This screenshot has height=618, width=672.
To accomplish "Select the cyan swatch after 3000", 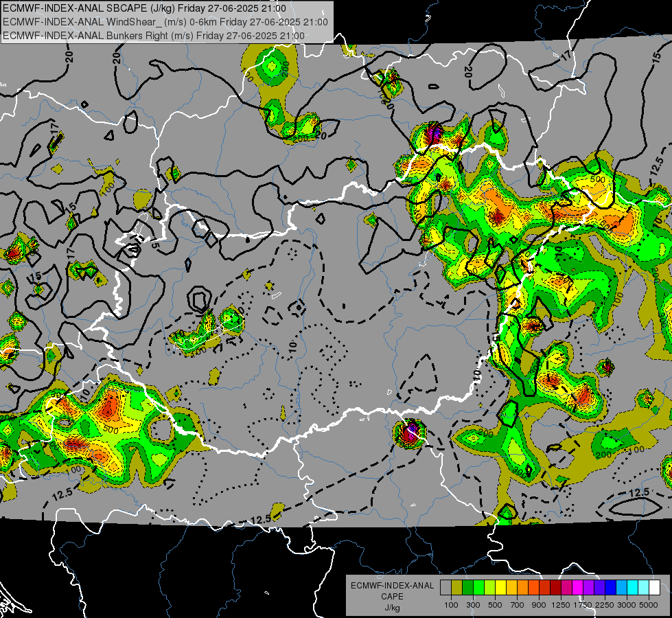I will tap(633, 588).
